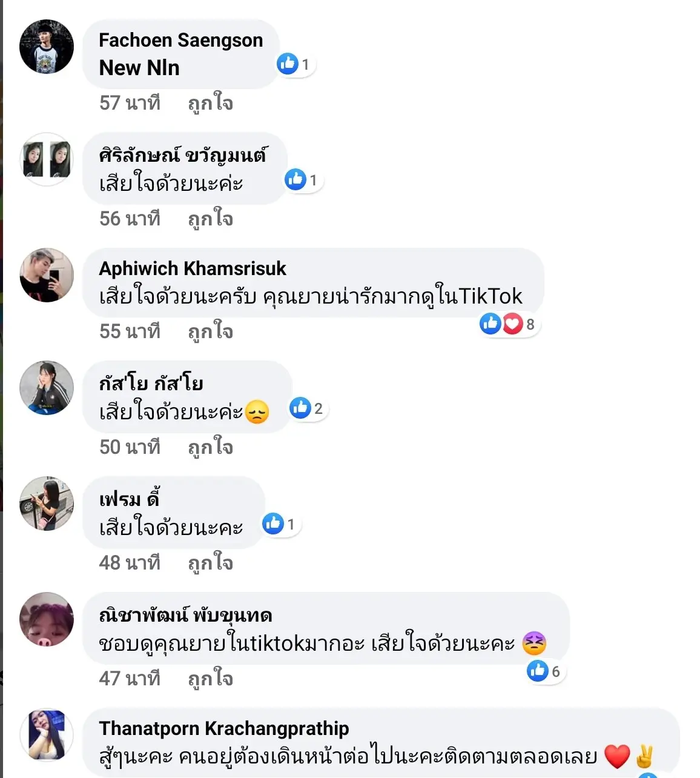The image size is (700, 778).
Task: View reactions on ณิชาพัฒน์ พับขุนทด's comment
Action: tap(544, 671)
